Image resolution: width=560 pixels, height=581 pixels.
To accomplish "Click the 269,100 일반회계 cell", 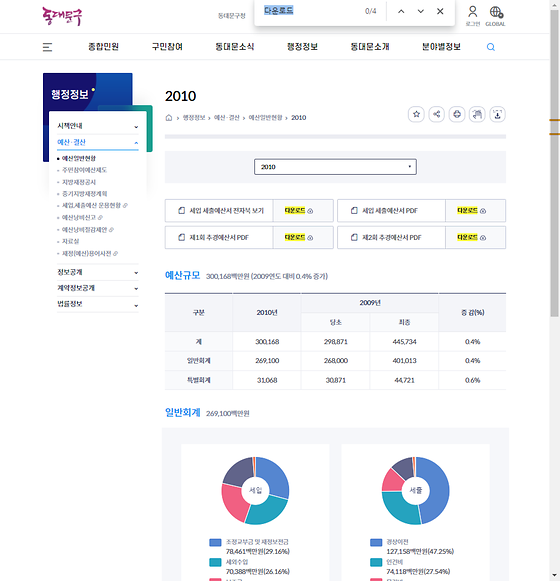I will pos(267,361).
